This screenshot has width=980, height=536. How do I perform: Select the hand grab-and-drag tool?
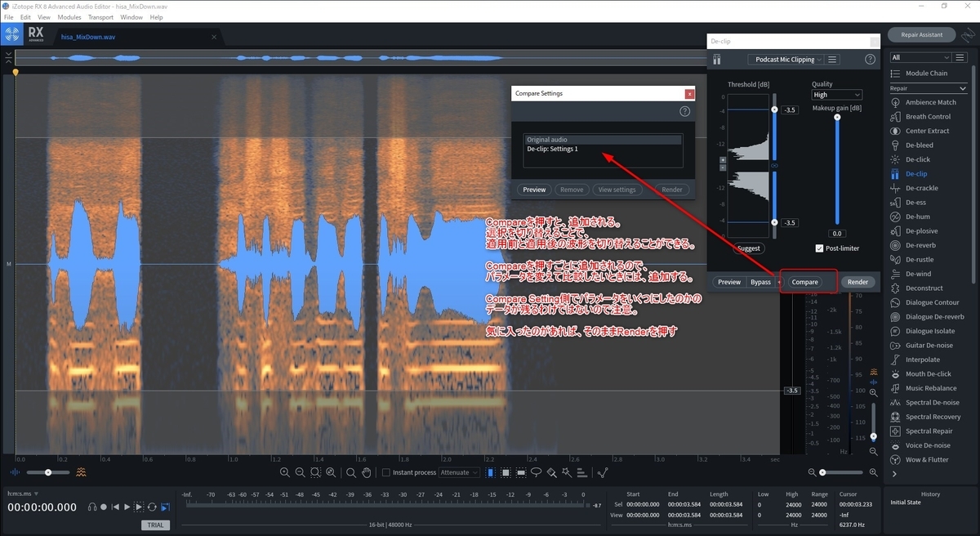367,472
